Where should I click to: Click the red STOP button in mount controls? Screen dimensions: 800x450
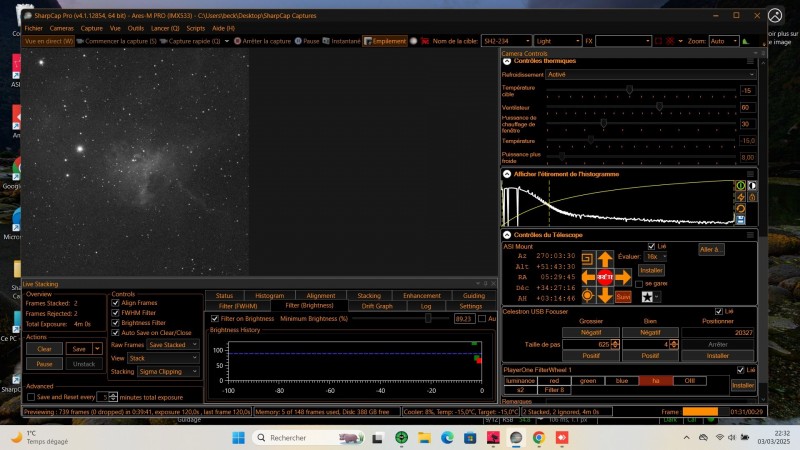pyautogui.click(x=605, y=277)
